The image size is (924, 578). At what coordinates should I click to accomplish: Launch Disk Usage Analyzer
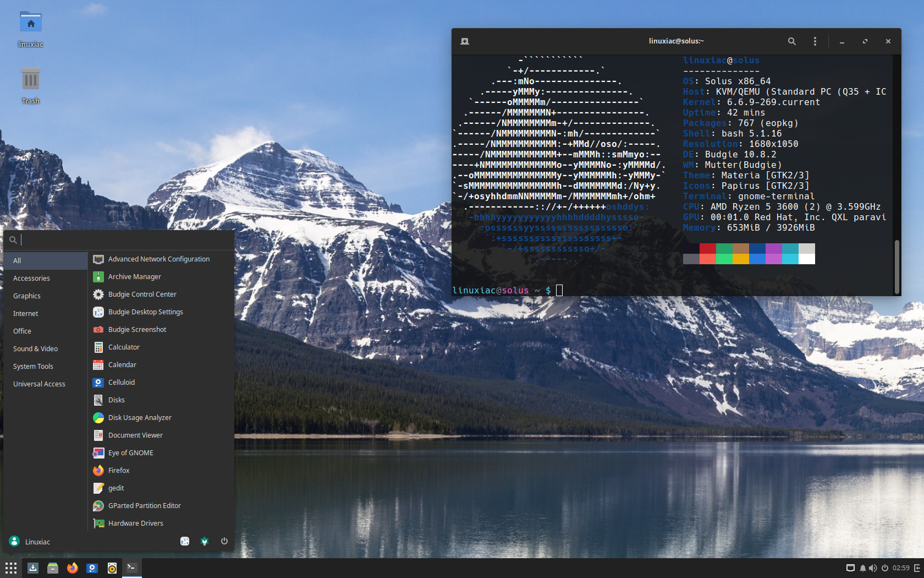pos(161,417)
